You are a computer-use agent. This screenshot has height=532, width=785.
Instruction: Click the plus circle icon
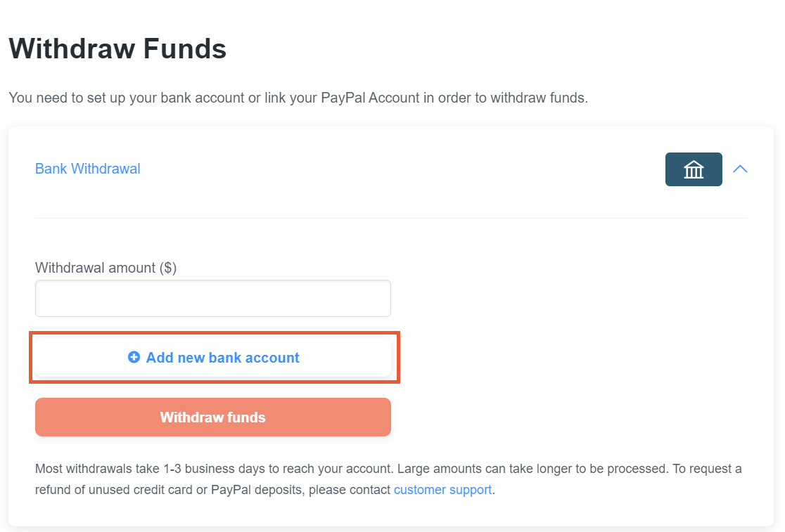pos(134,357)
